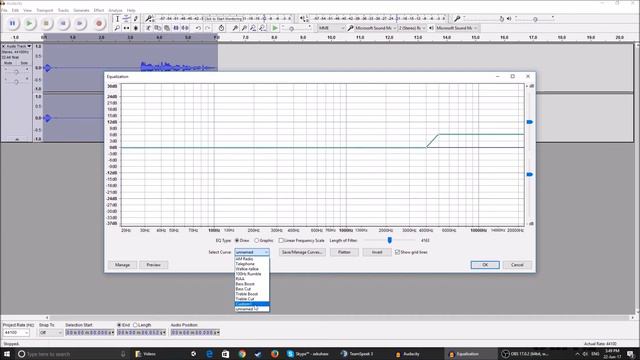This screenshot has width=640, height=360.
Task: Click the Length of Filter slider
Action: (x=390, y=240)
